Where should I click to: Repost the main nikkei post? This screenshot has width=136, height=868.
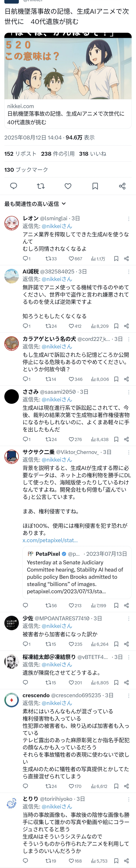41,186
